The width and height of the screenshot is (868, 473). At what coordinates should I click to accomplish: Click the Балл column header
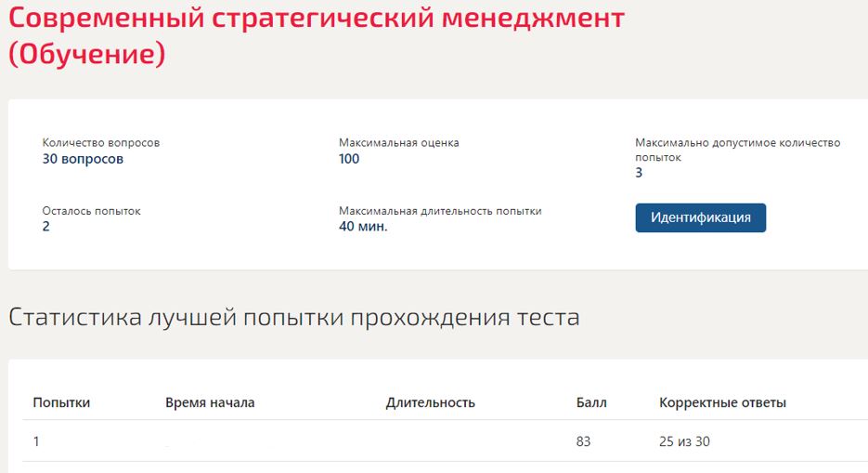tap(591, 402)
